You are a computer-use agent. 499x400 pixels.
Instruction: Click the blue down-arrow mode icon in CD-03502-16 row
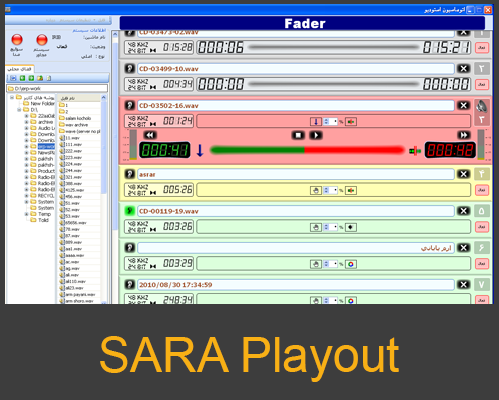316,122
